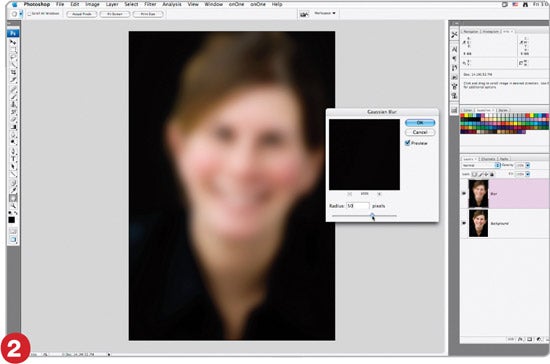This screenshot has height=364, width=550.
Task: Open the Normal blend mode dropdown
Action: (481, 165)
